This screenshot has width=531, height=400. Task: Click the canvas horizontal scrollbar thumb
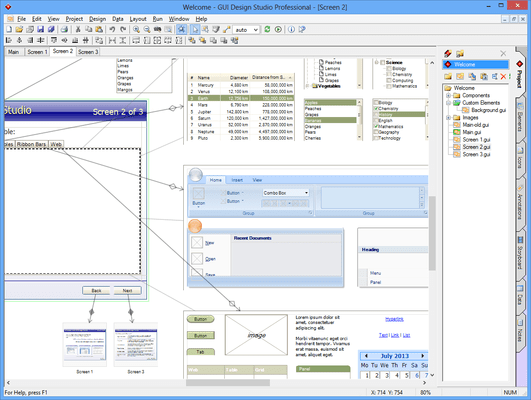click(228, 383)
